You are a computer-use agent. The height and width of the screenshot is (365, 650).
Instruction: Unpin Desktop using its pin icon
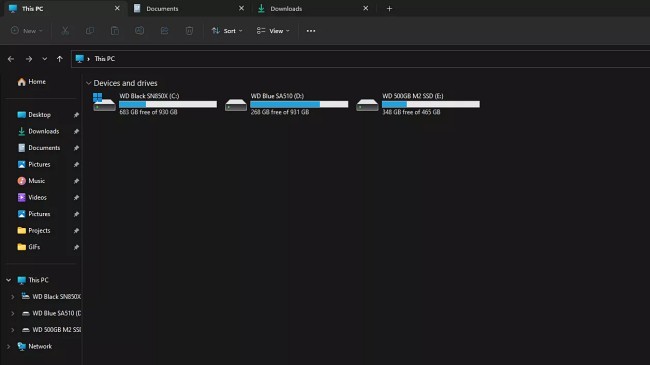click(x=76, y=115)
